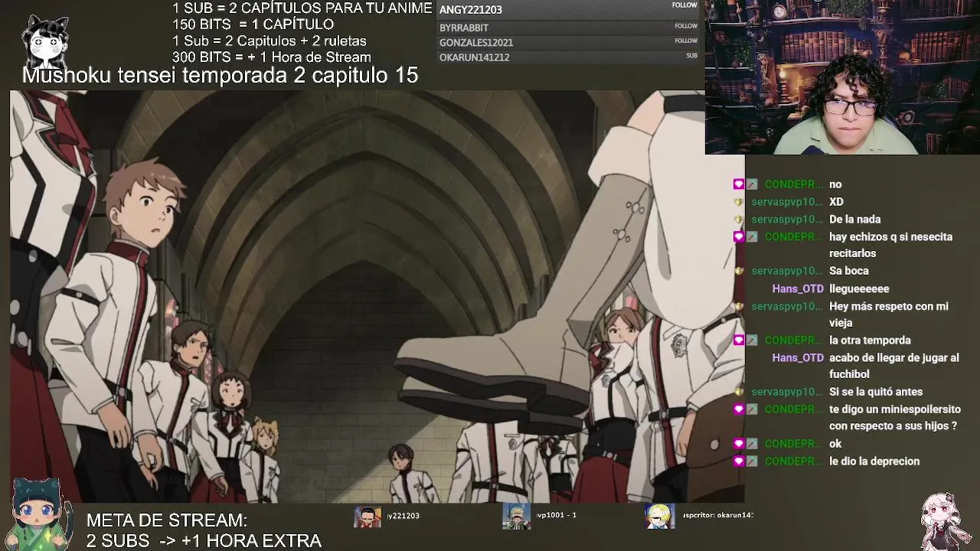Click the heart badge on 'le dio la deprecion'
Image resolution: width=980 pixels, height=551 pixels.
(x=739, y=461)
